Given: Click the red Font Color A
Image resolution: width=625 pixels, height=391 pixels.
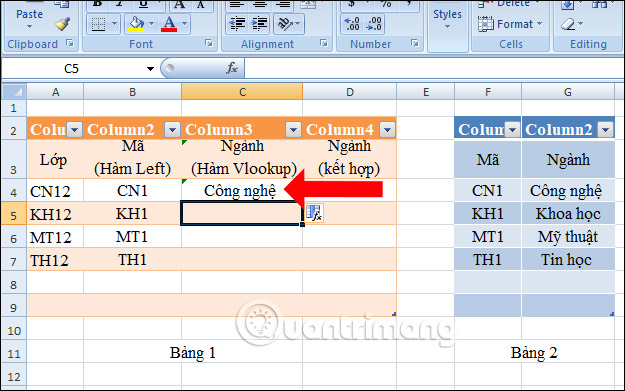Looking at the screenshot, I should pos(169,24).
